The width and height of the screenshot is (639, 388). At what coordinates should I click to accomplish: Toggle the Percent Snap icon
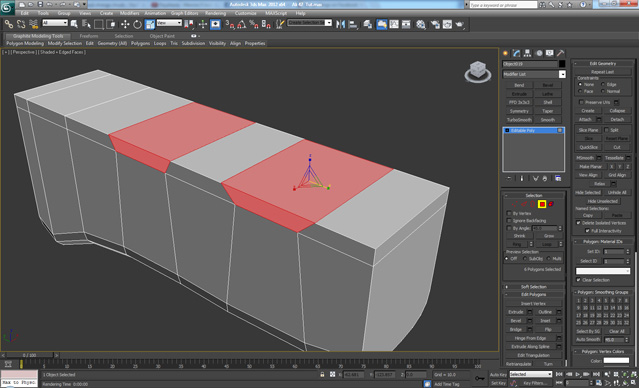(253, 24)
